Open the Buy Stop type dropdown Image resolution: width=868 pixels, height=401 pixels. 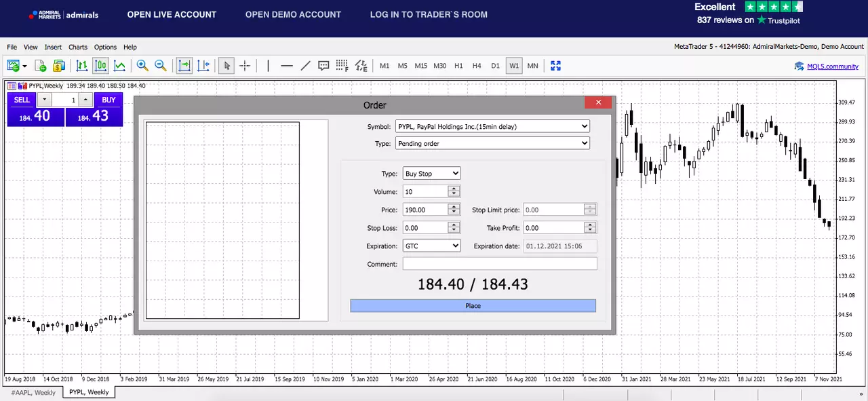(x=432, y=174)
